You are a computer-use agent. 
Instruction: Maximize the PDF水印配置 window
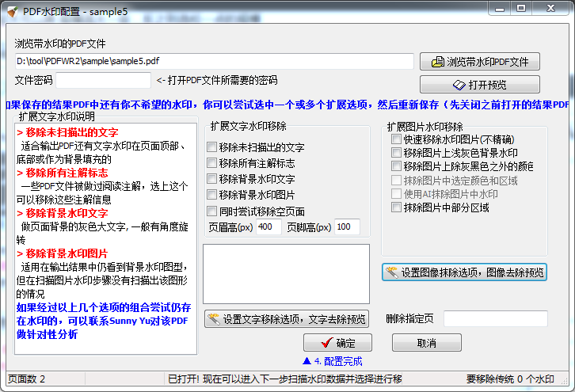click(521, 8)
